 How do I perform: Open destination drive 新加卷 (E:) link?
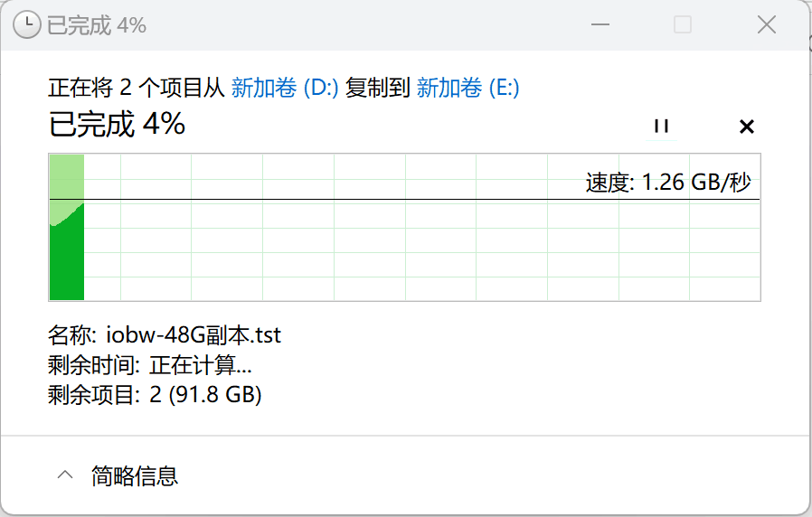[x=467, y=88]
